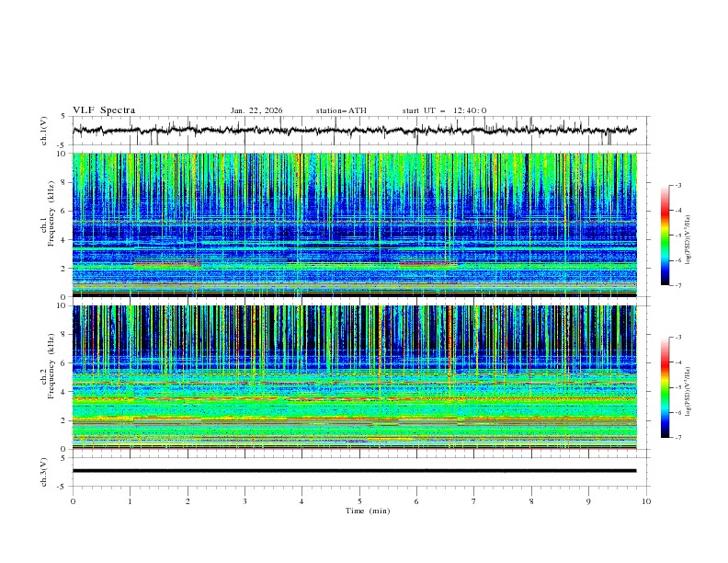Image resolution: width=728 pixels, height=563 pixels.
Task: Select the Jan. 22, 2026 date label
Action: click(x=256, y=110)
